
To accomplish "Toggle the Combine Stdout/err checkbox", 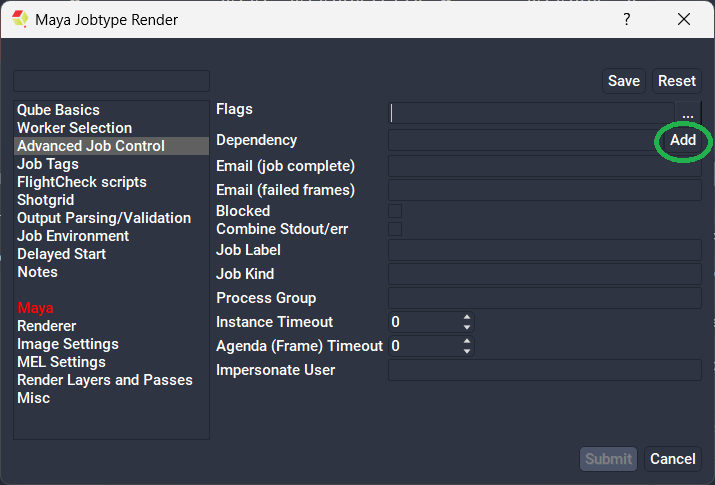I will [x=395, y=229].
